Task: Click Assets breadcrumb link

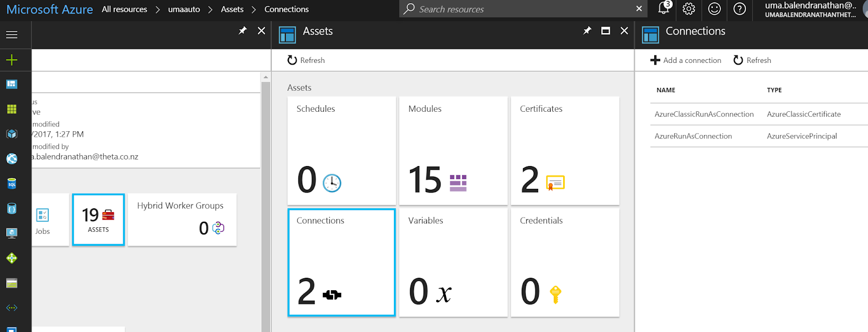Action: [x=232, y=9]
